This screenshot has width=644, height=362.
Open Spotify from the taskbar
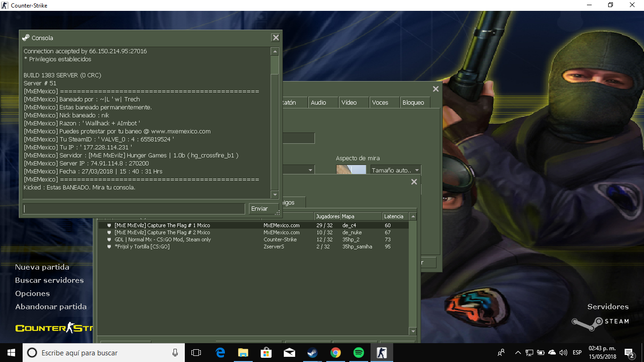point(358,353)
